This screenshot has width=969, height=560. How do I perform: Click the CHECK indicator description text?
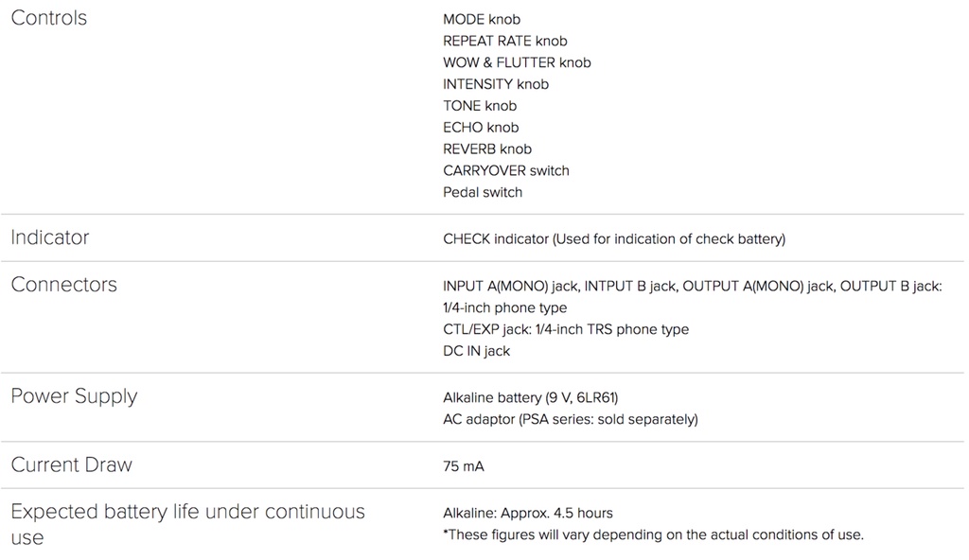coord(613,239)
